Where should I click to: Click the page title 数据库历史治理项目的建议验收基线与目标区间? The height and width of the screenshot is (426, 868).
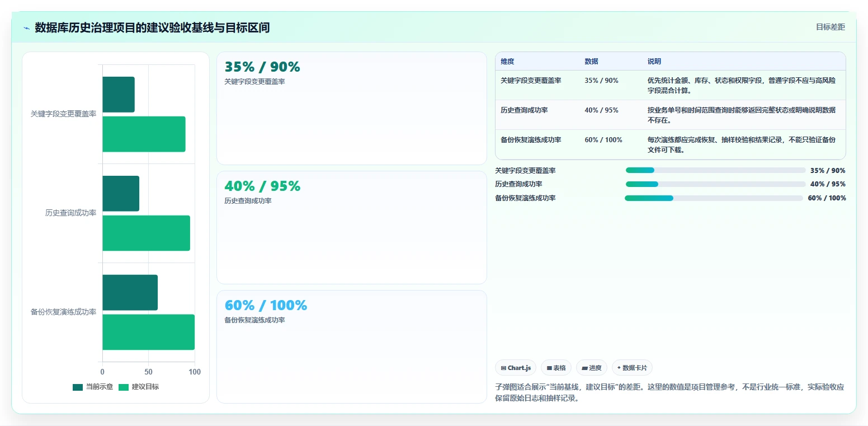(152, 27)
